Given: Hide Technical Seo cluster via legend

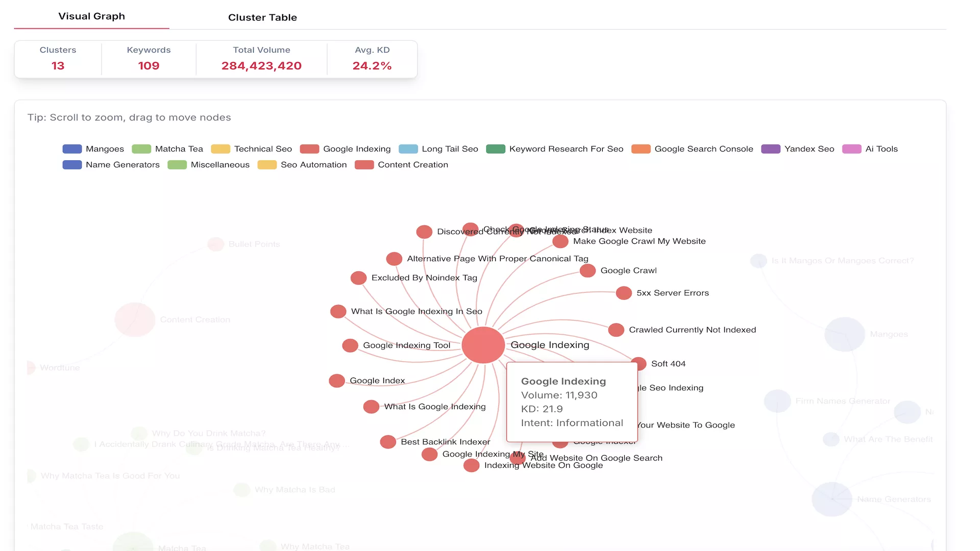Looking at the screenshot, I should coord(220,149).
